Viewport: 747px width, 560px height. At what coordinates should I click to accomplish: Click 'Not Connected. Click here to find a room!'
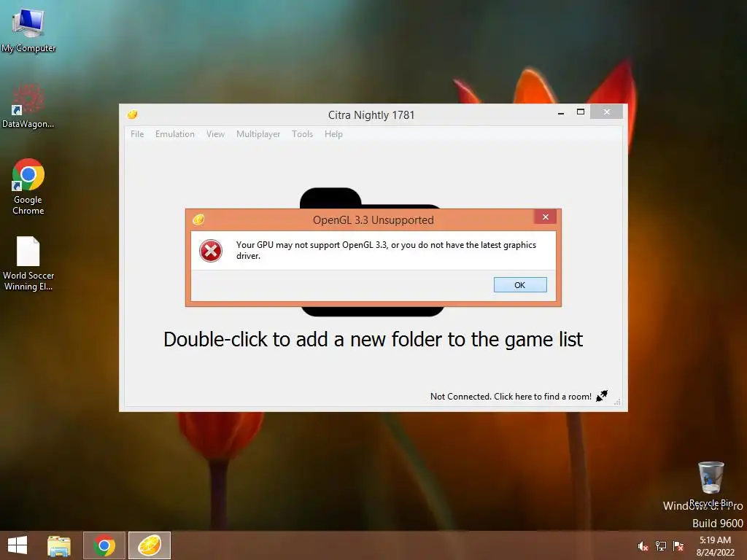511,396
